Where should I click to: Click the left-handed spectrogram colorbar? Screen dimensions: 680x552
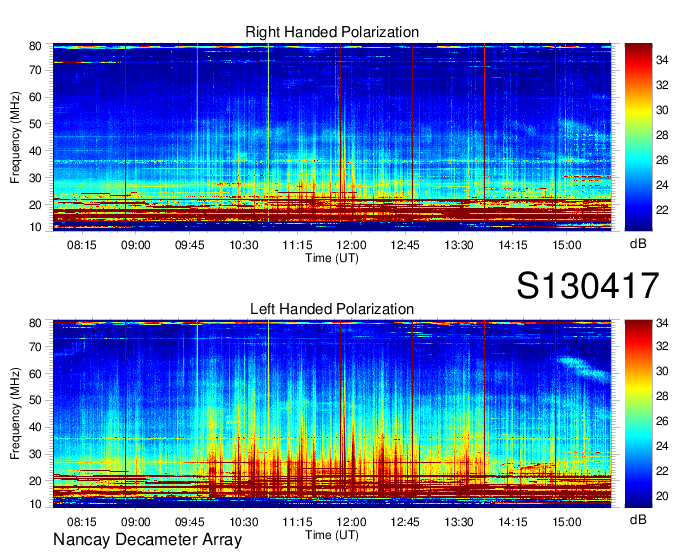click(638, 414)
